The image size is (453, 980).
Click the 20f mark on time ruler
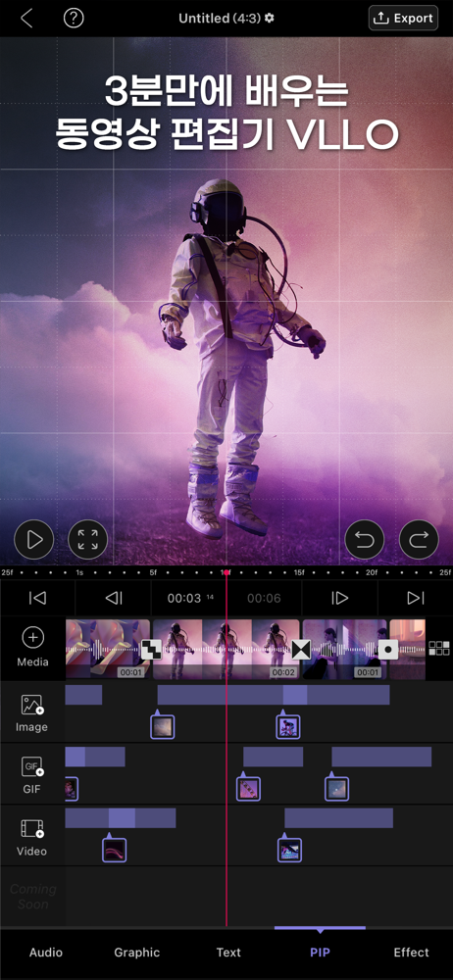(372, 572)
